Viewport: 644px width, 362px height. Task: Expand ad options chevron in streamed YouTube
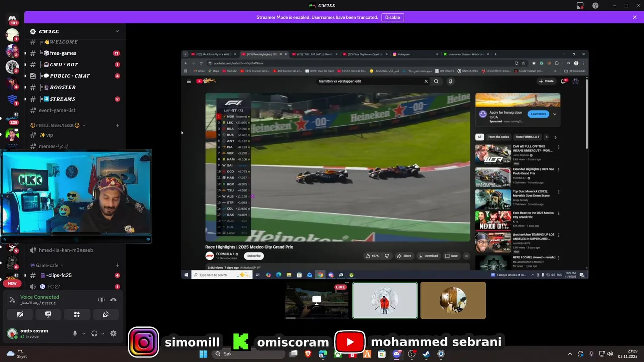555,114
